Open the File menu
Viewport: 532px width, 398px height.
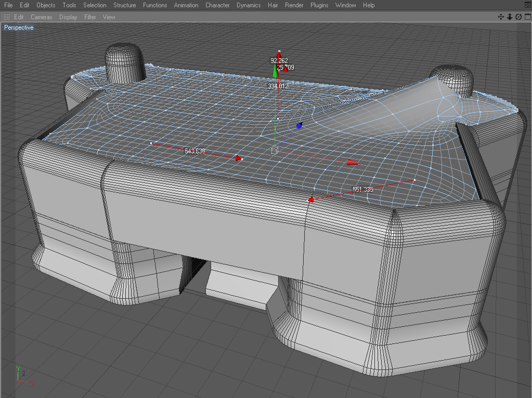pyautogui.click(x=8, y=5)
